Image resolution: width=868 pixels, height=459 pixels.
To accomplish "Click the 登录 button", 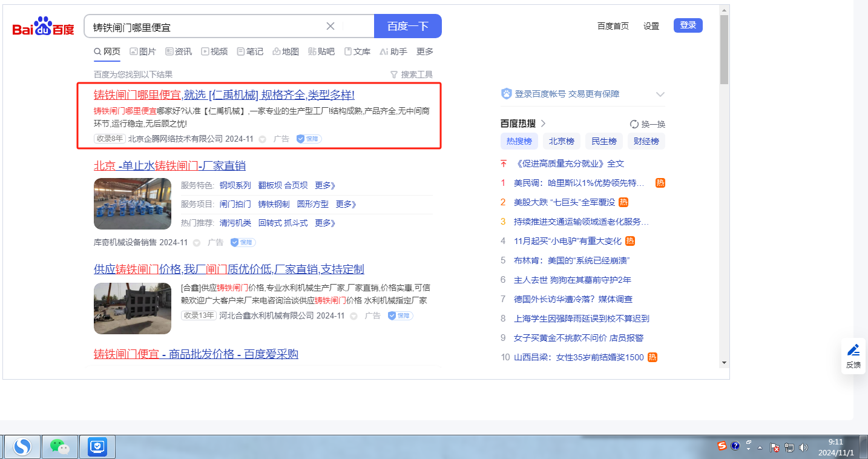I will tap(688, 25).
